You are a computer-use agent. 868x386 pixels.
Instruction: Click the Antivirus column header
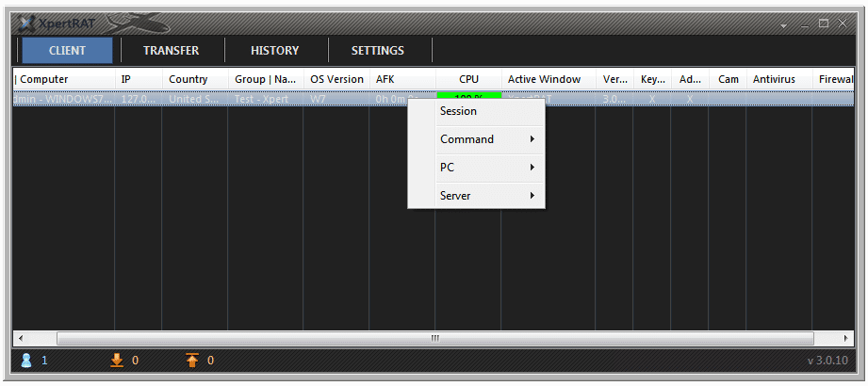pos(779,79)
